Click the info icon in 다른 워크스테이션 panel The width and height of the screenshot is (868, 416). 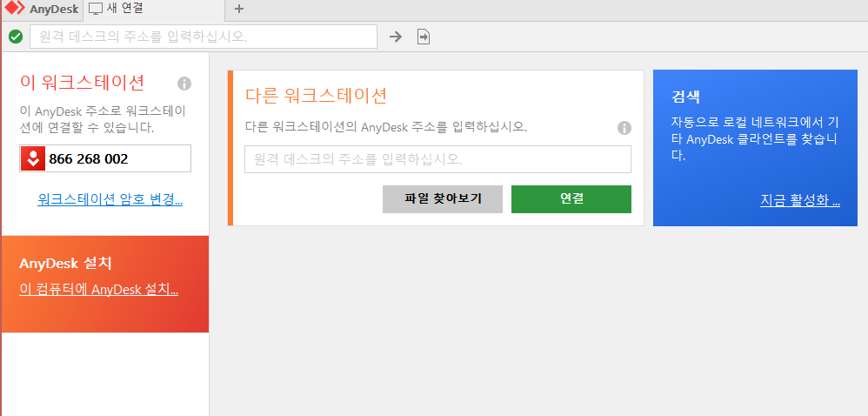624,128
